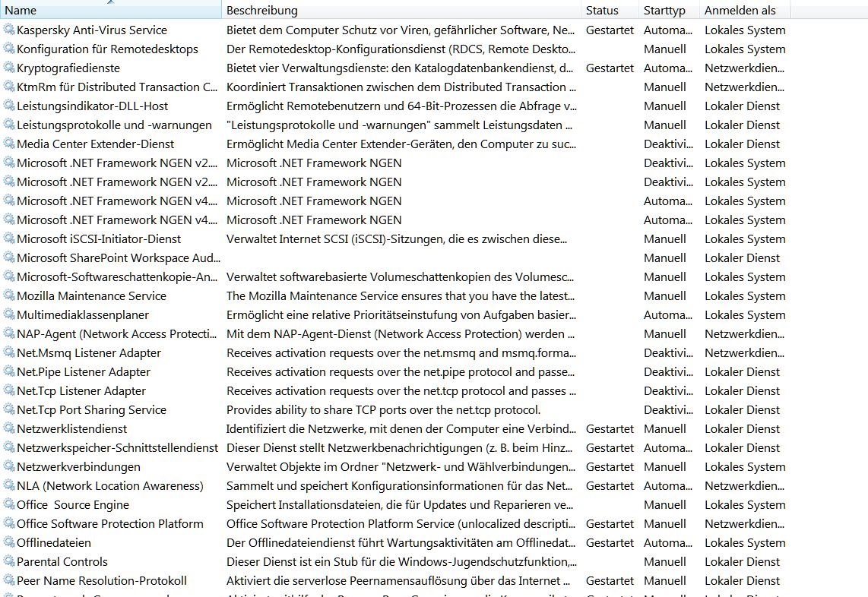Select Microsoft SharePoint Workspace Aud... name

[119, 257]
